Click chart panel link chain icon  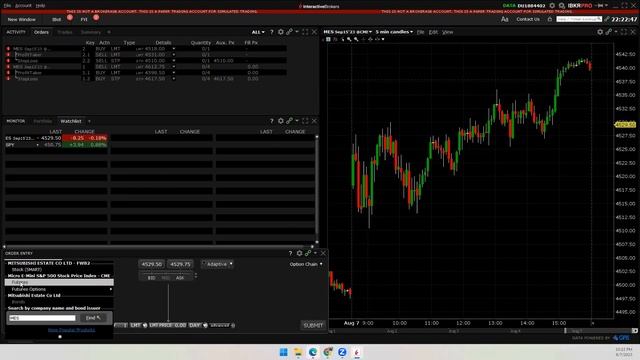coord(609,32)
